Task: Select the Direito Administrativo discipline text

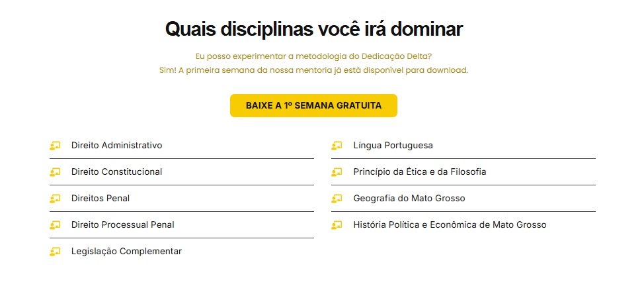Action: 116,146
